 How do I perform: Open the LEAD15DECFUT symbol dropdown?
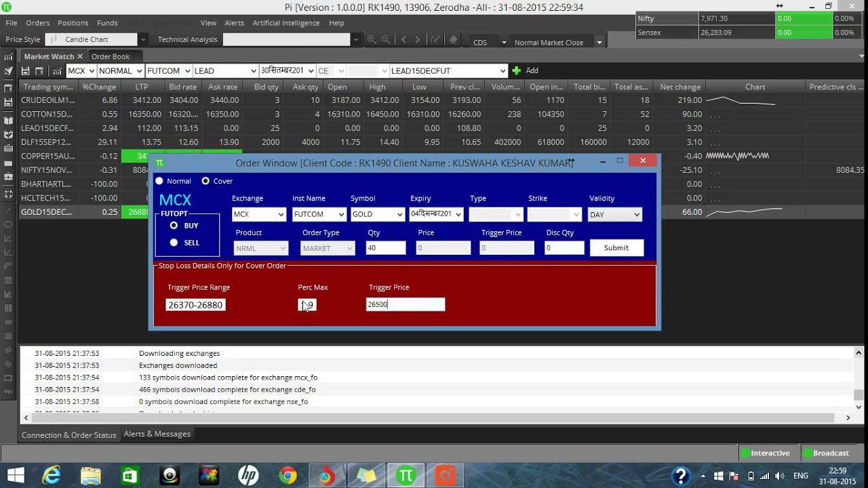pyautogui.click(x=448, y=70)
